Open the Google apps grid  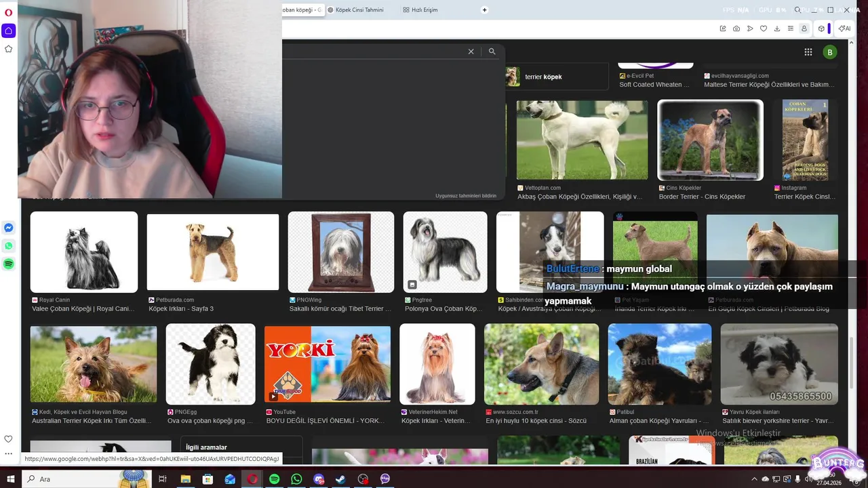coord(808,52)
